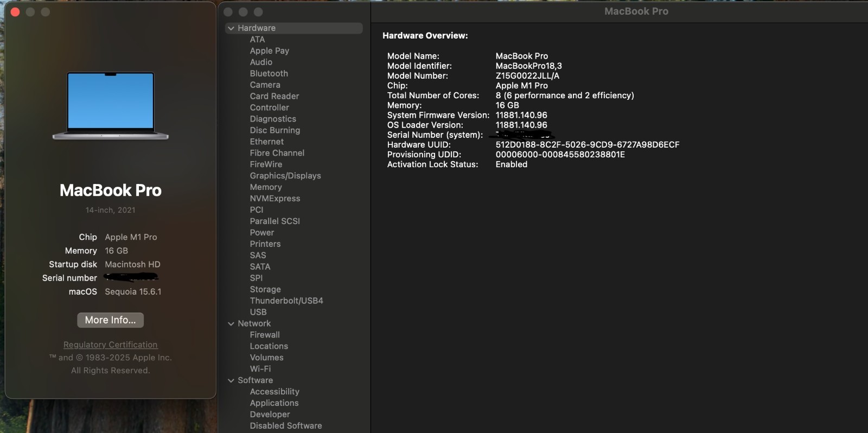Screen dimensions: 868x433
Task: Select Controller in the sidebar
Action: click(x=269, y=108)
